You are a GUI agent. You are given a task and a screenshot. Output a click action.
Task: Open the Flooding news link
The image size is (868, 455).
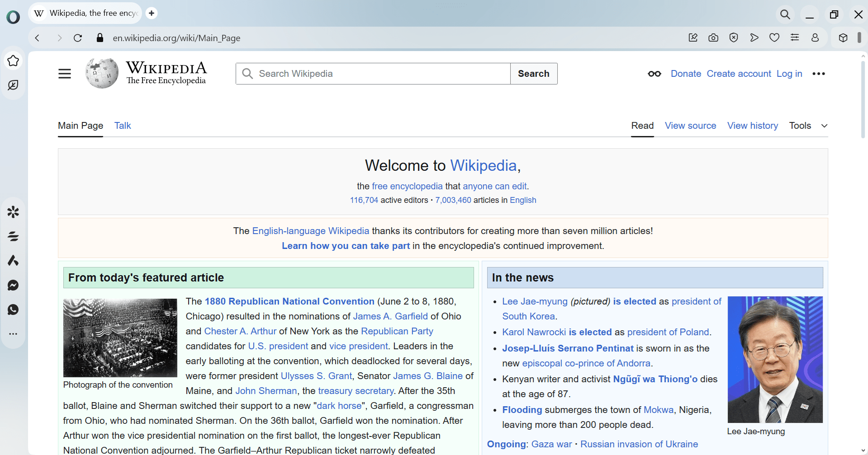(522, 410)
